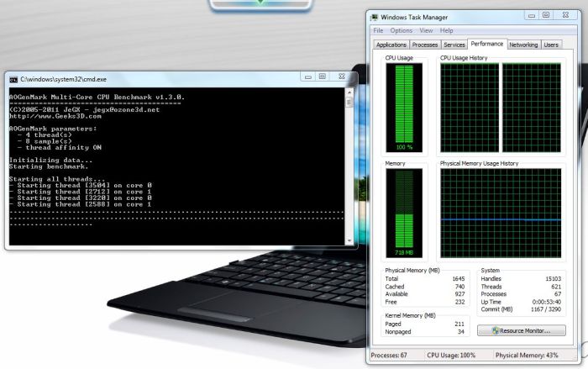Image resolution: width=588 pixels, height=369 pixels.
Task: Click 'Starting thread [2712] on core 1' line
Action: [x=81, y=192]
